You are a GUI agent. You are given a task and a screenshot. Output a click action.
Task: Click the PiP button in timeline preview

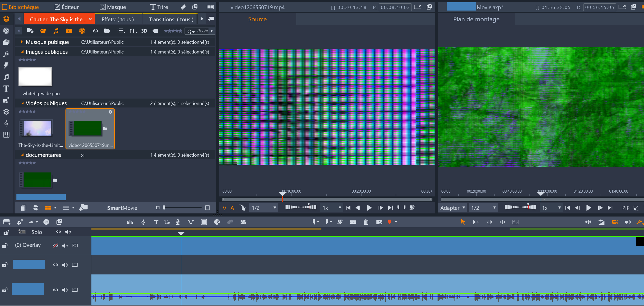(626, 208)
